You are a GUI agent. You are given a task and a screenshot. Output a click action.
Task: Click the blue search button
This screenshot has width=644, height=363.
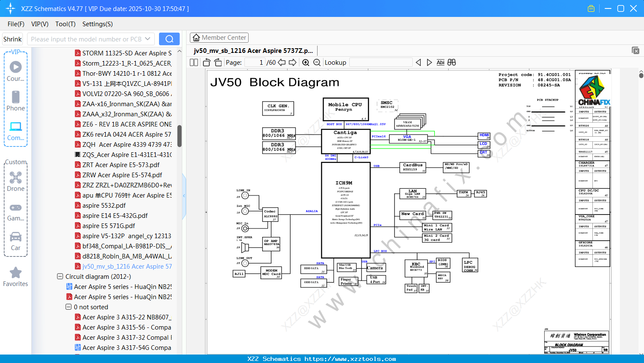tap(169, 39)
